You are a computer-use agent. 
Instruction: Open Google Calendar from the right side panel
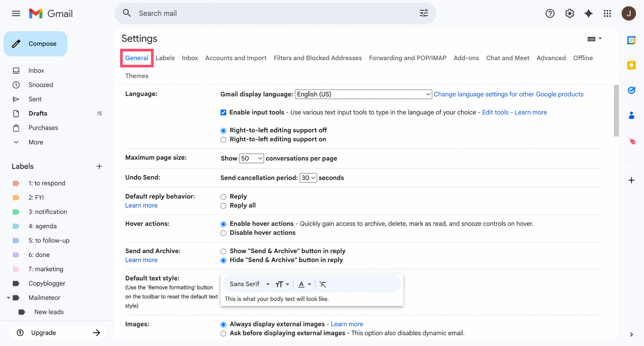point(631,40)
